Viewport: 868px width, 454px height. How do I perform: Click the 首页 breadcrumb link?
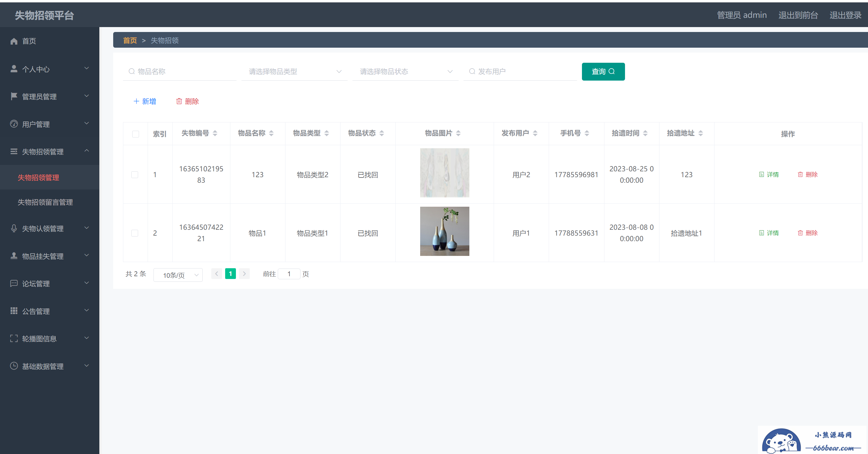tap(130, 40)
